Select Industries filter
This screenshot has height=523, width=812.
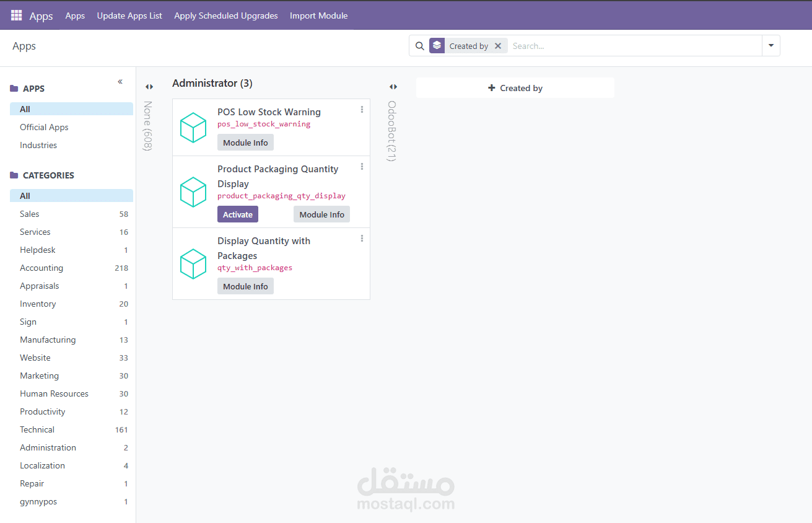coord(71,145)
